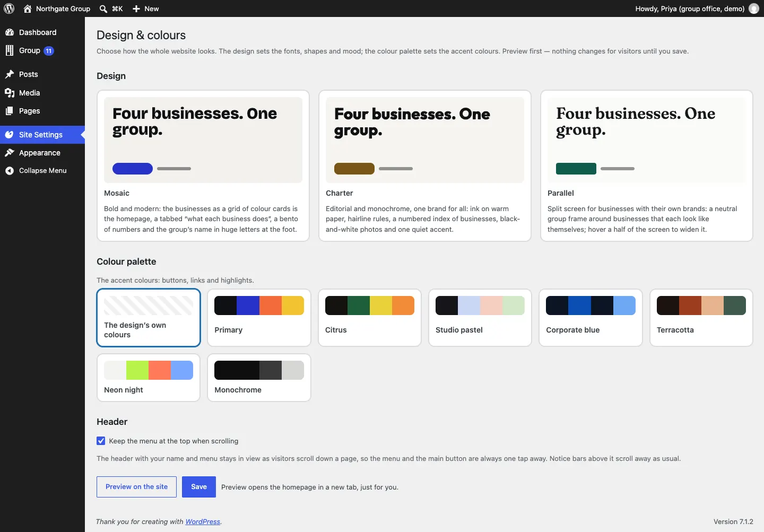Click the Design & colours heading
Screen dimensions: 764x532
[x=141, y=35]
